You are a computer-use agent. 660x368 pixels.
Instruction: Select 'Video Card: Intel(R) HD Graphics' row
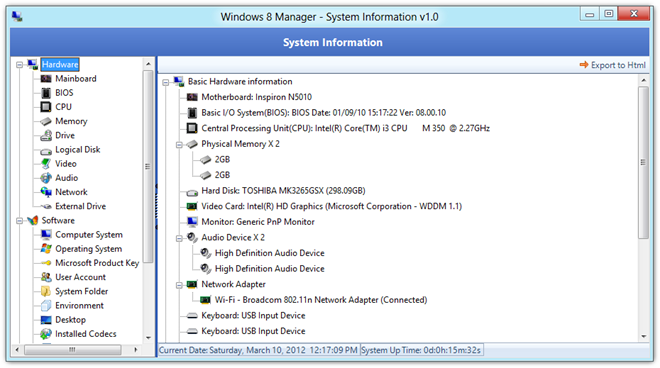coord(331,206)
